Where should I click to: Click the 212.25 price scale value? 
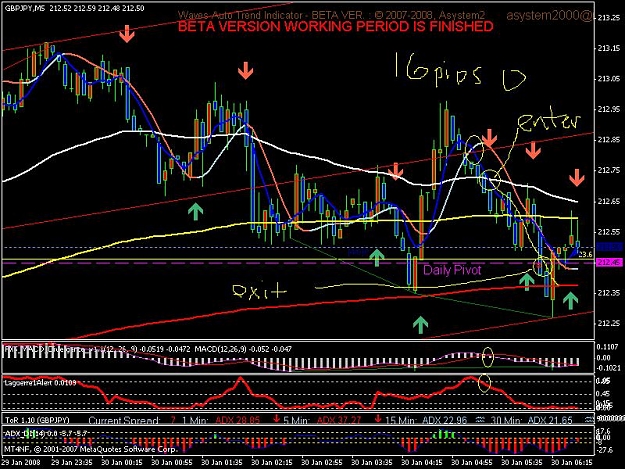click(609, 323)
